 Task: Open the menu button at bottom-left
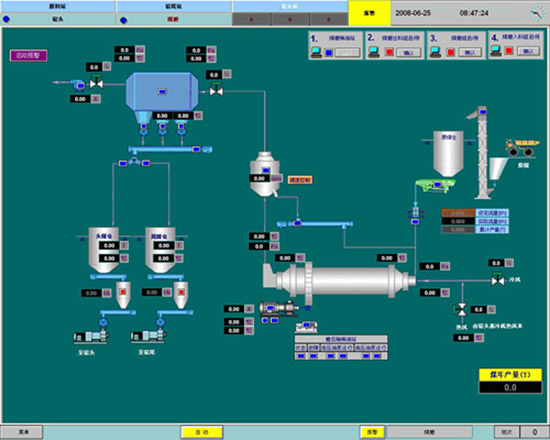(x=22, y=432)
